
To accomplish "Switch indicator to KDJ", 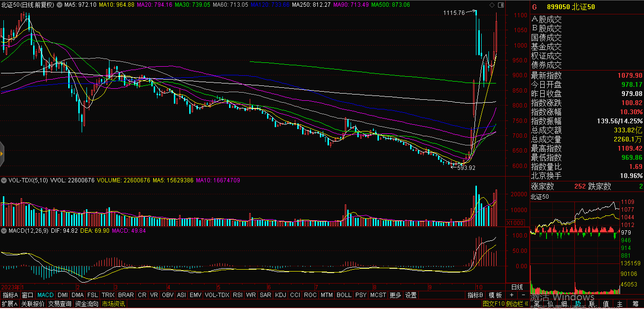I will [281, 295].
